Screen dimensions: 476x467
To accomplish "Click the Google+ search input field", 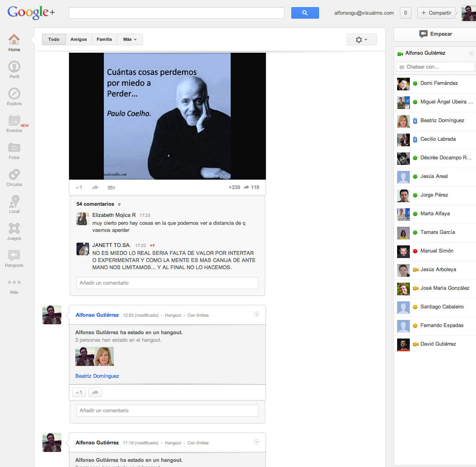I will [177, 13].
